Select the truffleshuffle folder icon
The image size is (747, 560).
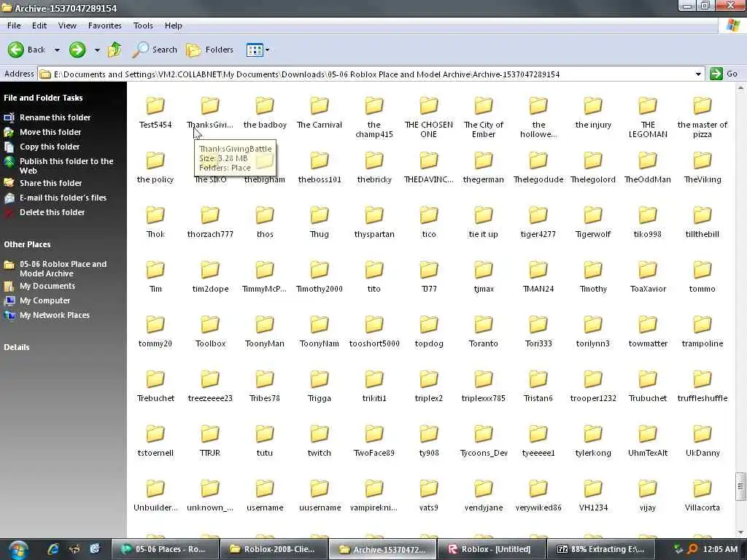[x=703, y=379]
